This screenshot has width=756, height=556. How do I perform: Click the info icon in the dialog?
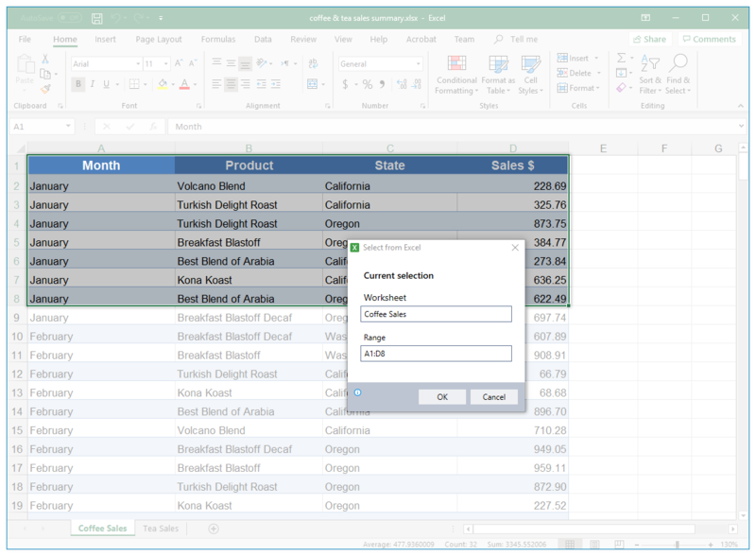pos(358,392)
